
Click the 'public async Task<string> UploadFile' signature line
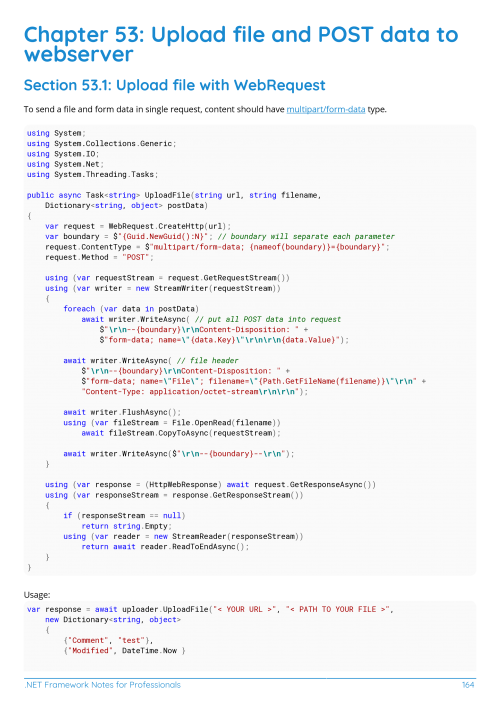(174, 195)
